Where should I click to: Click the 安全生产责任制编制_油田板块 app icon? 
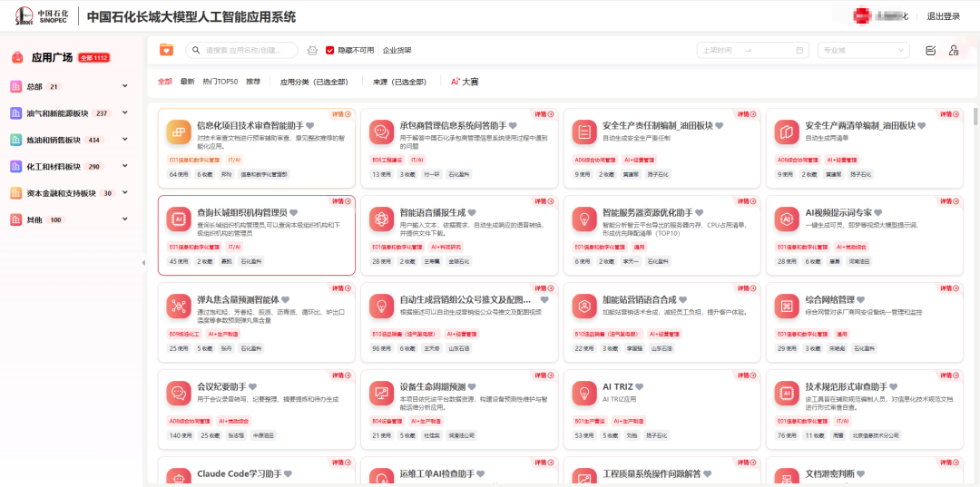pyautogui.click(x=584, y=131)
